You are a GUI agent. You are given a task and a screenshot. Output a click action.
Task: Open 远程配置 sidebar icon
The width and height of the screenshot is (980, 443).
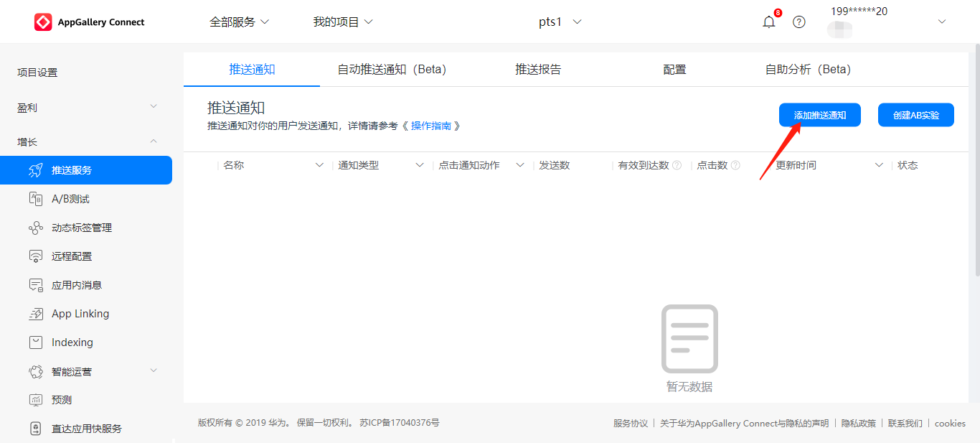(35, 256)
